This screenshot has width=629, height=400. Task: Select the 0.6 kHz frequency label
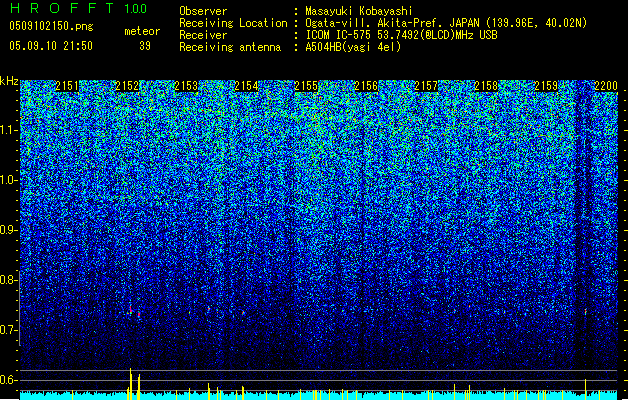point(8,380)
